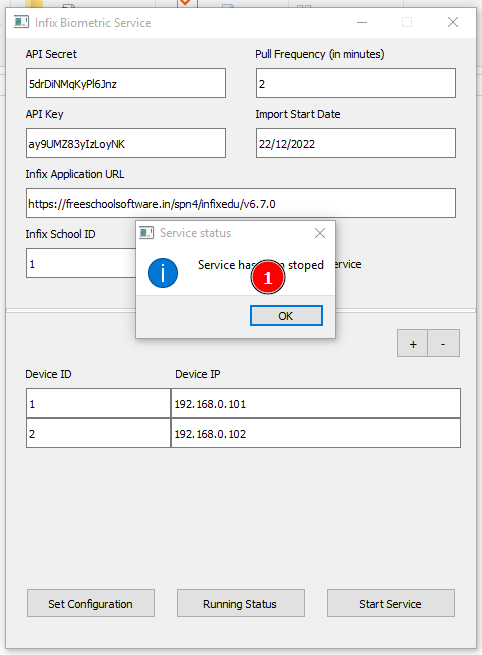Add a device row with plus button

point(413,343)
